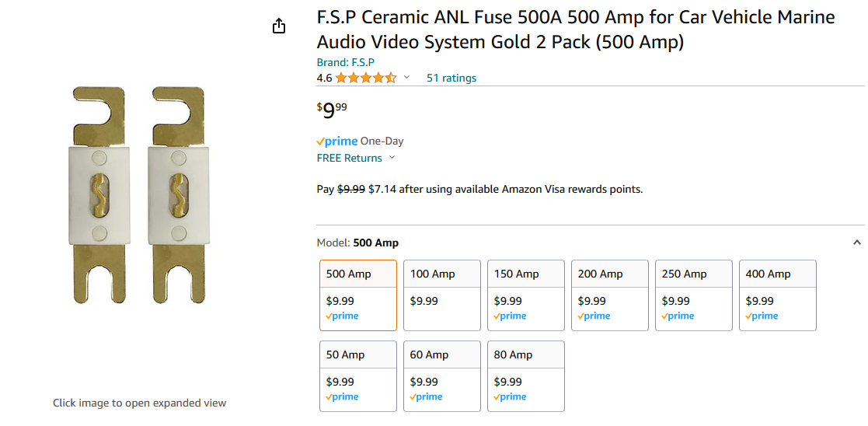Select the 100 Amp model option

point(442,295)
